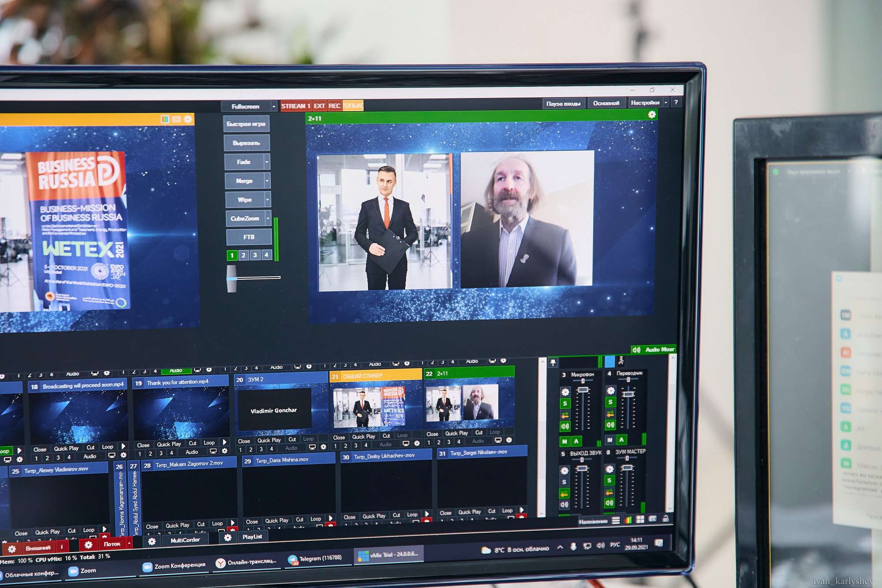Open settings gear for Микрофон audio channel
882x588 pixels.
click(565, 392)
